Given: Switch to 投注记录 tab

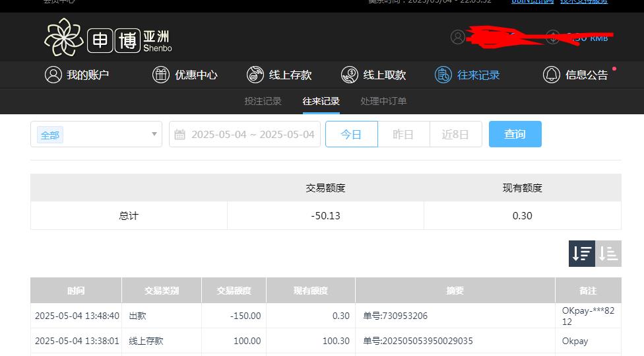Looking at the screenshot, I should click(263, 101).
